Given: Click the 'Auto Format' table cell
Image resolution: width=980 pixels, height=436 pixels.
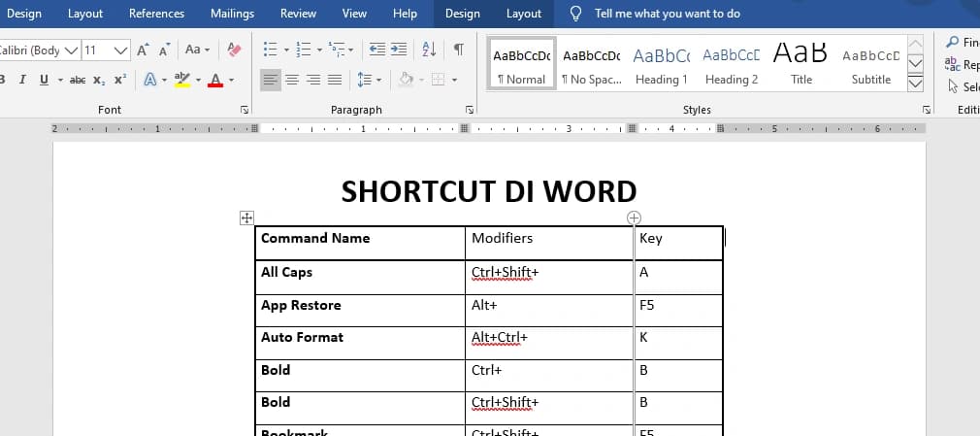Looking at the screenshot, I should [360, 343].
